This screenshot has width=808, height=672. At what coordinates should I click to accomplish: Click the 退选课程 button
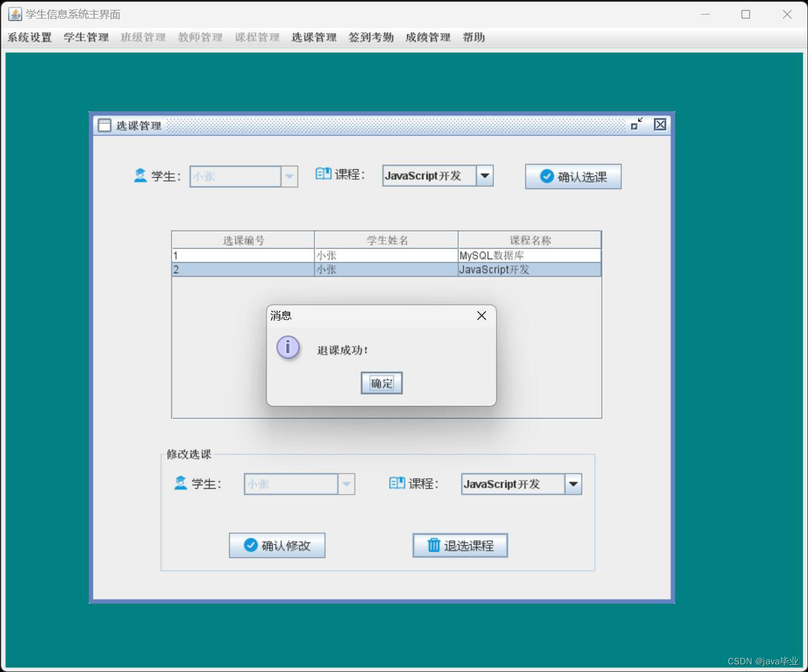coord(460,545)
